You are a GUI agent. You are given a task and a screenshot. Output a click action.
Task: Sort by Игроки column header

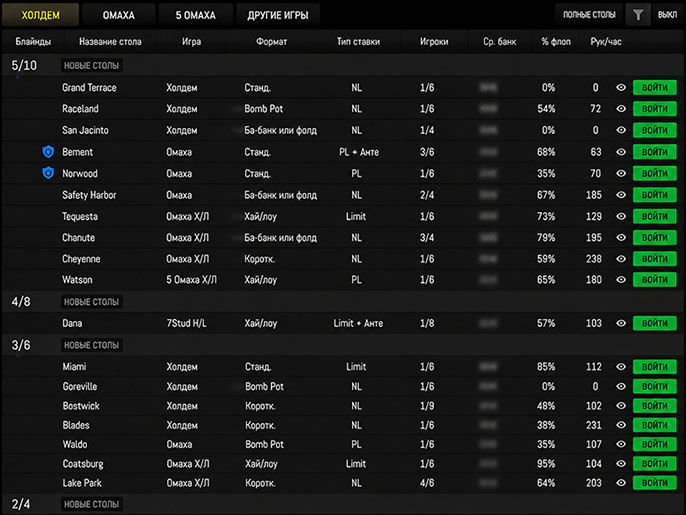tap(434, 42)
